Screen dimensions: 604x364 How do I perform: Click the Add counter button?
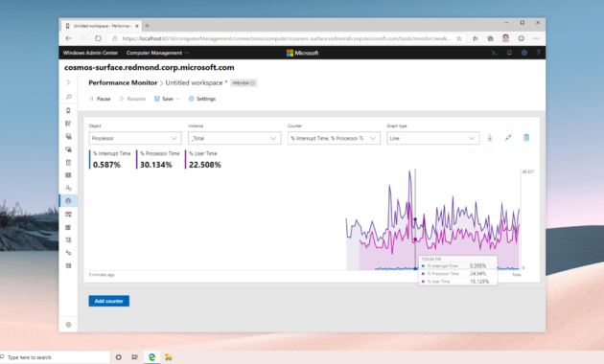[108, 301]
